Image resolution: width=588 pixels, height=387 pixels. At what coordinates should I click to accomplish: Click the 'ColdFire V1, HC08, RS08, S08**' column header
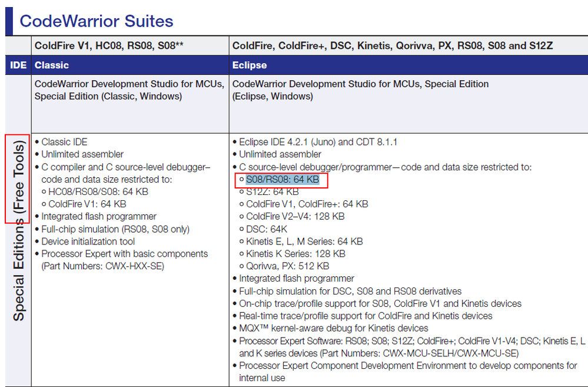point(109,46)
